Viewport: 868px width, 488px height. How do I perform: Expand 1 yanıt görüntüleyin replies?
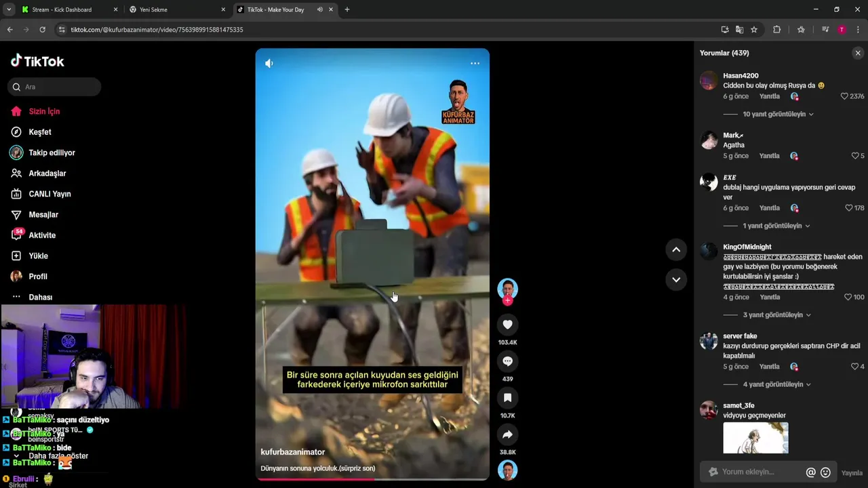(x=776, y=226)
